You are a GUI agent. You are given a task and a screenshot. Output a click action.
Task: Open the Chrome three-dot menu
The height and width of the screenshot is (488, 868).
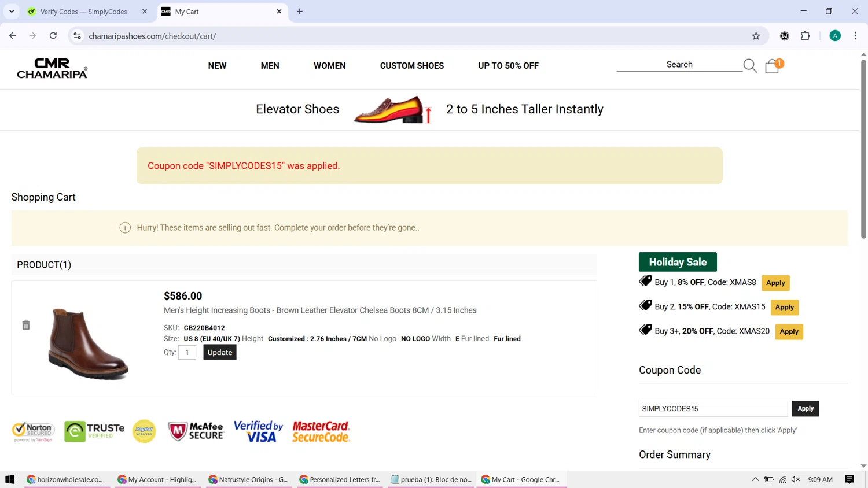coord(855,36)
